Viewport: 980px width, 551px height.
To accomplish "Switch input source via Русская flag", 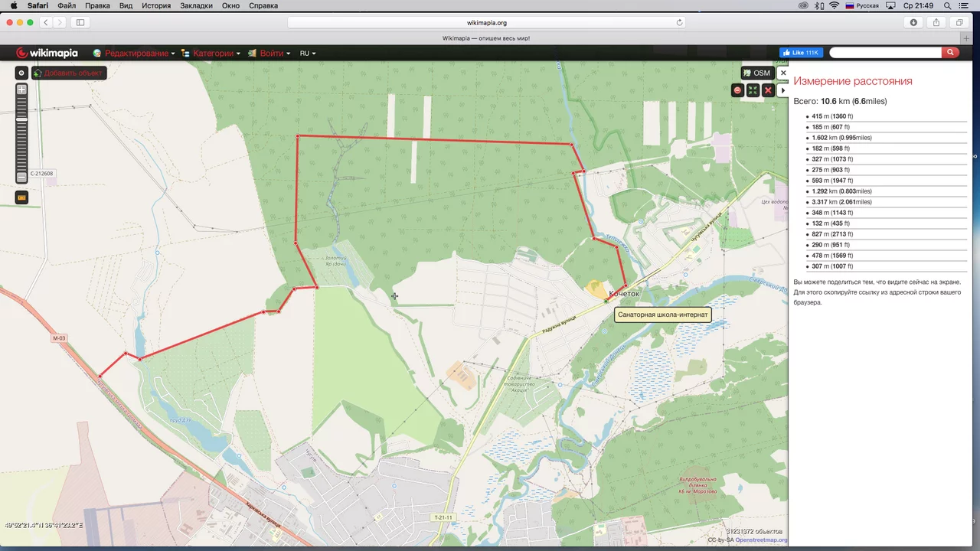I will pos(862,5).
